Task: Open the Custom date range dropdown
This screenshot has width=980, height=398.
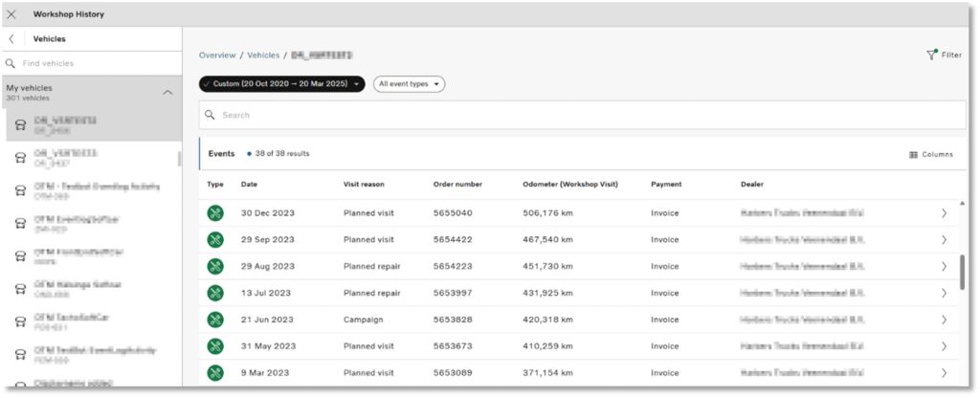Action: click(281, 84)
